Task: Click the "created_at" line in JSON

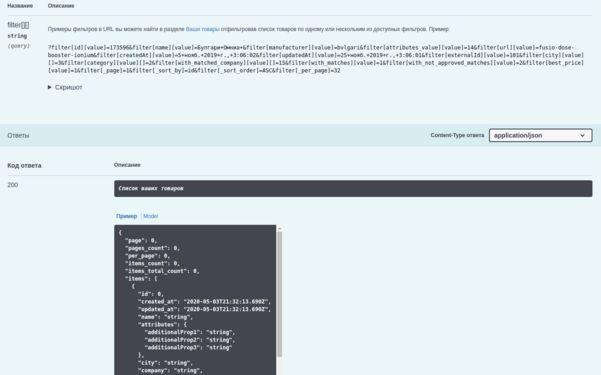Action: [204, 301]
